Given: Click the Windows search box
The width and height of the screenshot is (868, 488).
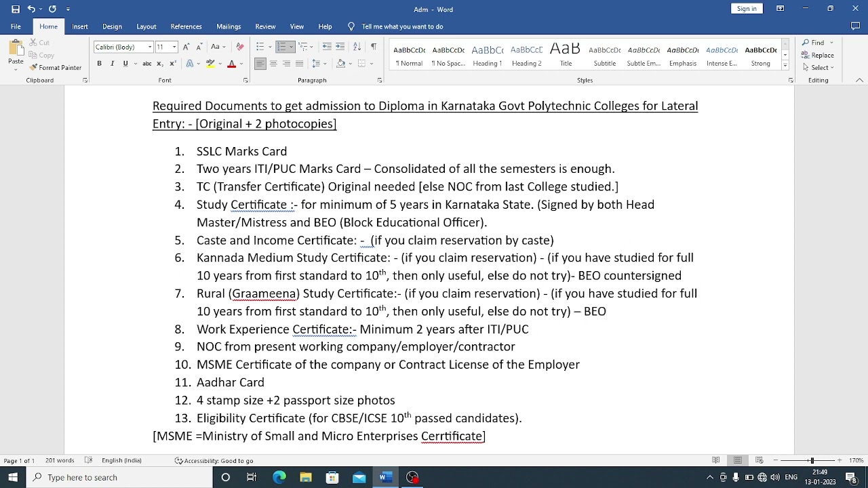Looking at the screenshot, I should (119, 477).
